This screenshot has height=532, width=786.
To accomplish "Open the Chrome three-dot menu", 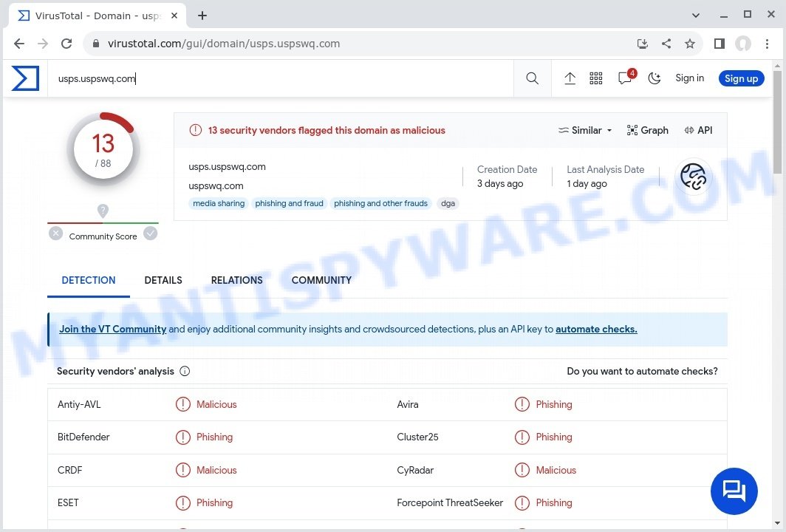I will pyautogui.click(x=767, y=44).
